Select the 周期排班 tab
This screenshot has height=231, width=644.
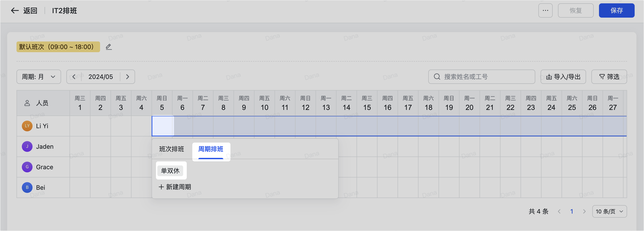pyautogui.click(x=211, y=149)
